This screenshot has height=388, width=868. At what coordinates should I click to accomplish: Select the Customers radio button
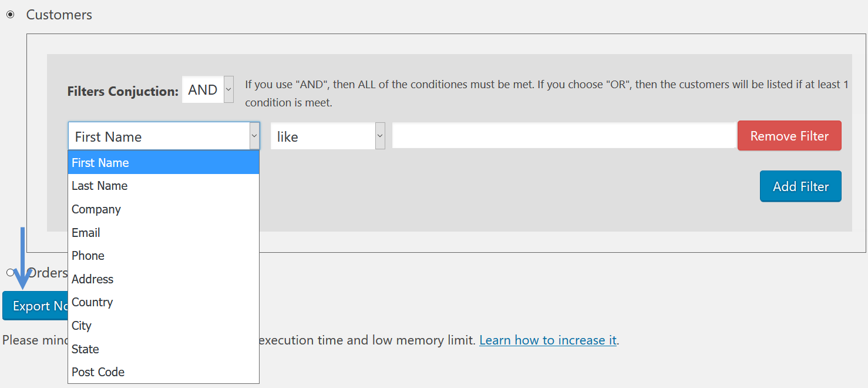[x=10, y=15]
